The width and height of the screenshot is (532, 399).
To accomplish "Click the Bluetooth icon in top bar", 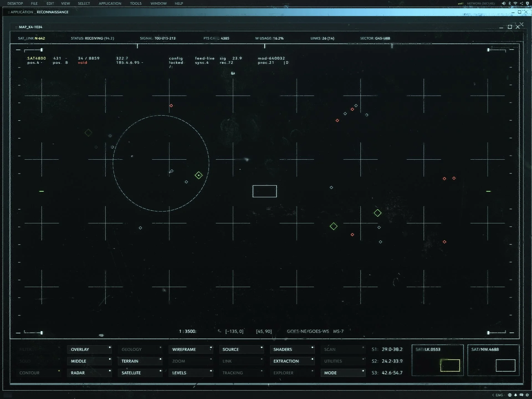I will [x=509, y=3].
